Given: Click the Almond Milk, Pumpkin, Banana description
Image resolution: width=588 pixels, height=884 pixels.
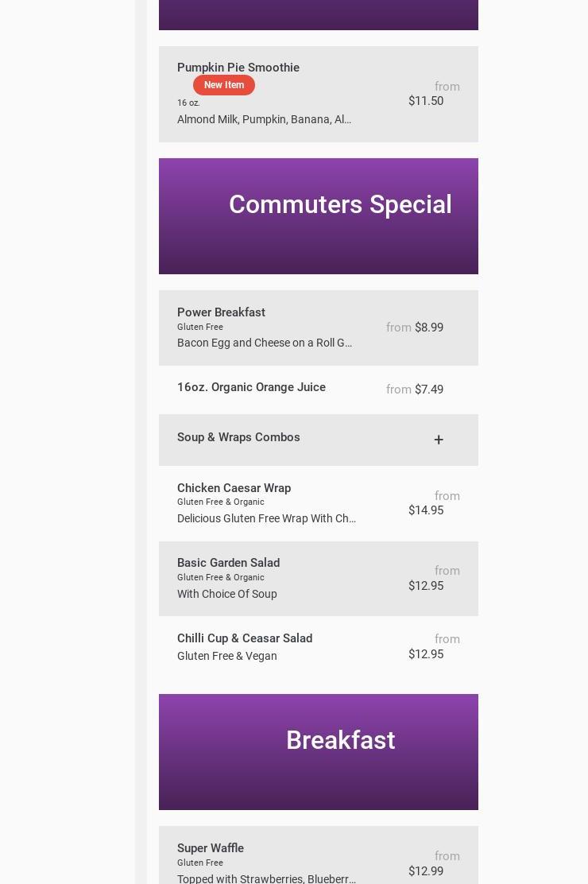Looking at the screenshot, I should tap(264, 119).
